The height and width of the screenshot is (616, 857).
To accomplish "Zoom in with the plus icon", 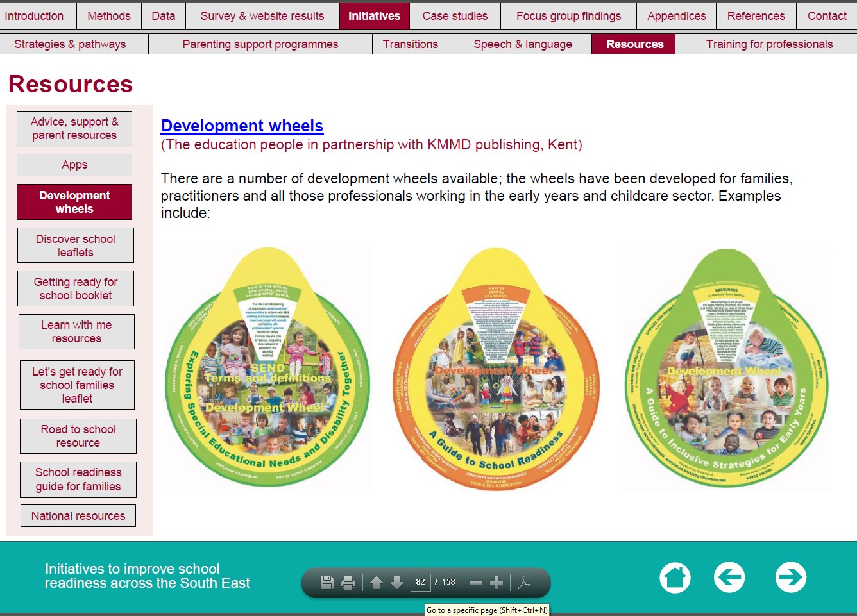I will (496, 582).
